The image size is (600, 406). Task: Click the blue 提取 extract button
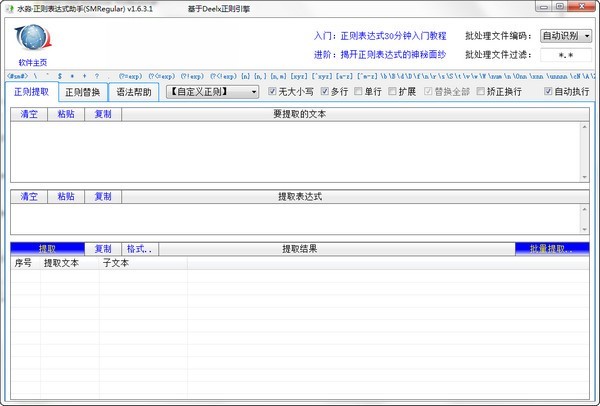point(47,248)
